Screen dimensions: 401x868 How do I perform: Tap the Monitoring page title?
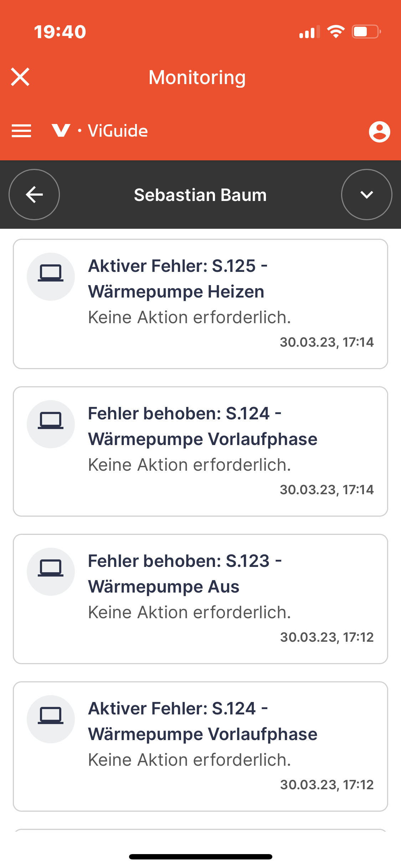(197, 77)
